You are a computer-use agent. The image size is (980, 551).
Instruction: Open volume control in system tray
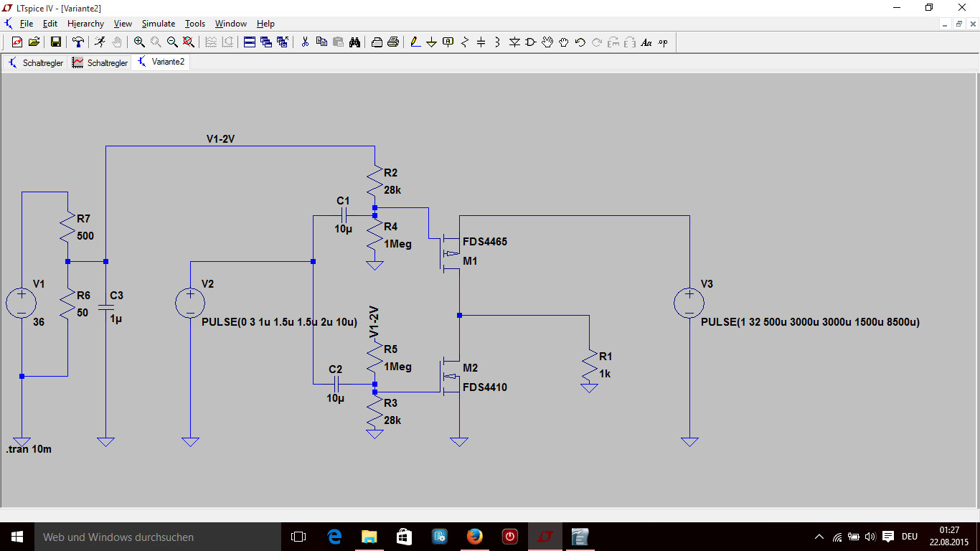870,537
